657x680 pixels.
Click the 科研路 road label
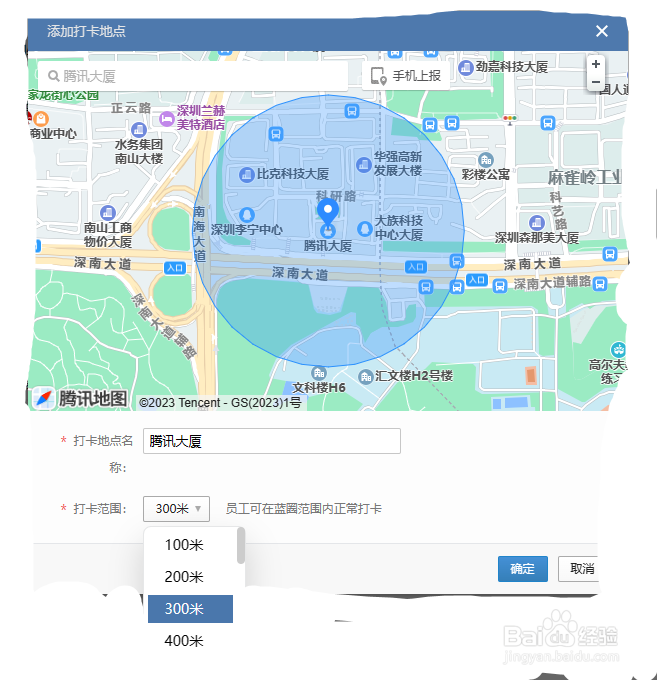336,196
